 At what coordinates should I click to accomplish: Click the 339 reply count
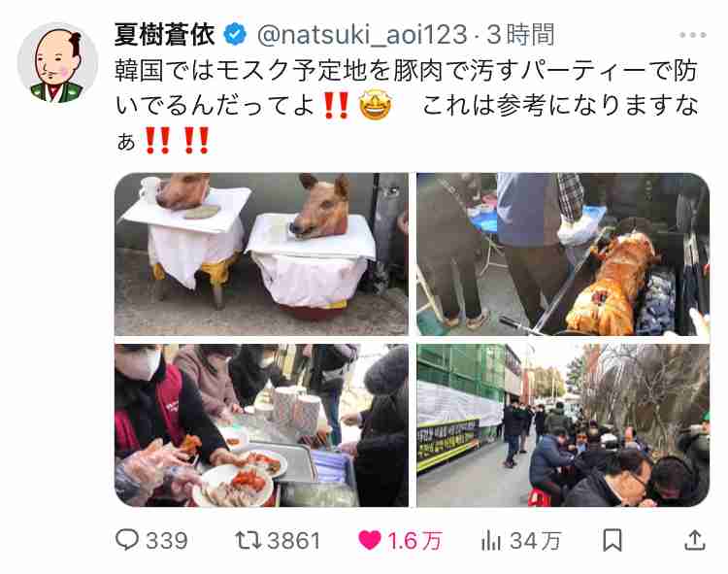[x=167, y=541]
